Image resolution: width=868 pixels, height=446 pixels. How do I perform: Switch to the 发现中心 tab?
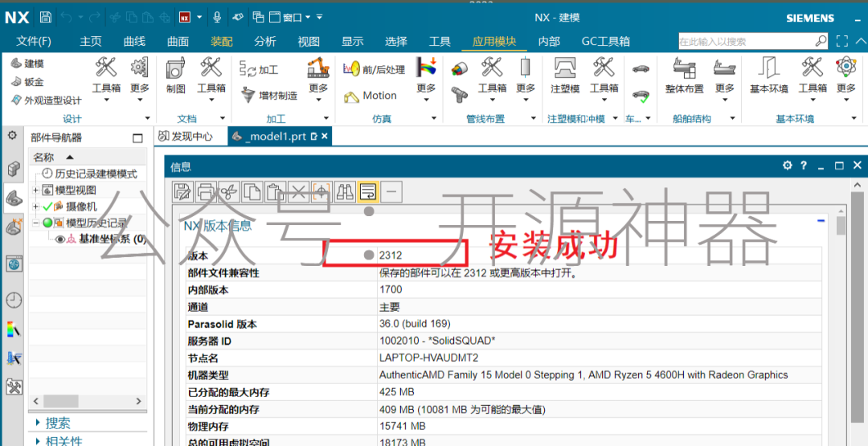tap(186, 136)
